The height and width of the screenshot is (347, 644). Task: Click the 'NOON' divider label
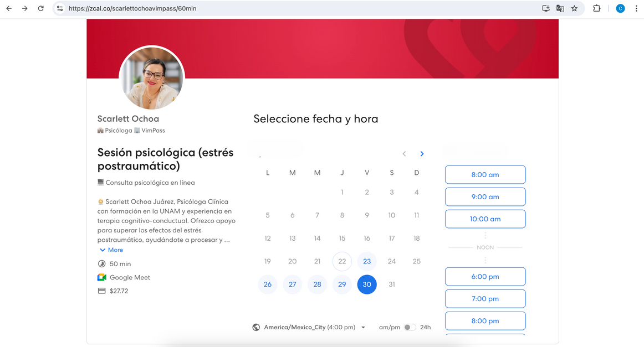[x=485, y=247]
